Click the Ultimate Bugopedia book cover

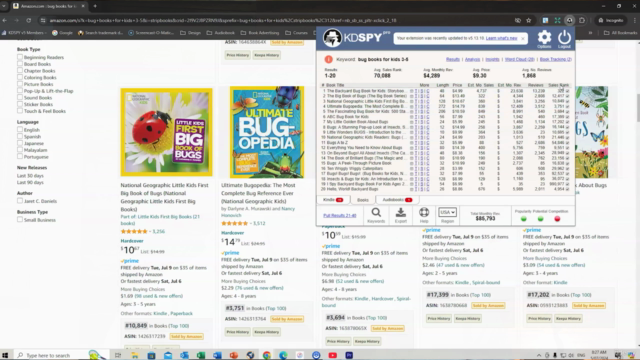tap(267, 132)
